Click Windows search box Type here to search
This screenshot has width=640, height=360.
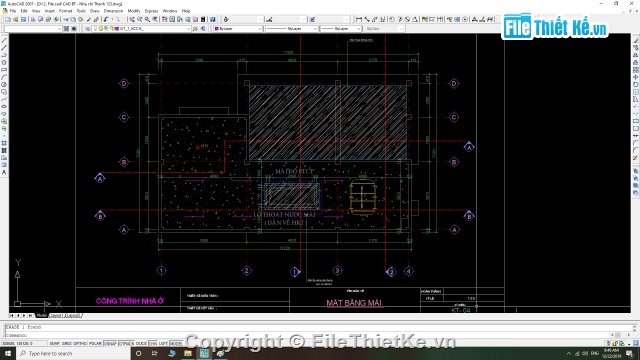pyautogui.click(x=73, y=353)
